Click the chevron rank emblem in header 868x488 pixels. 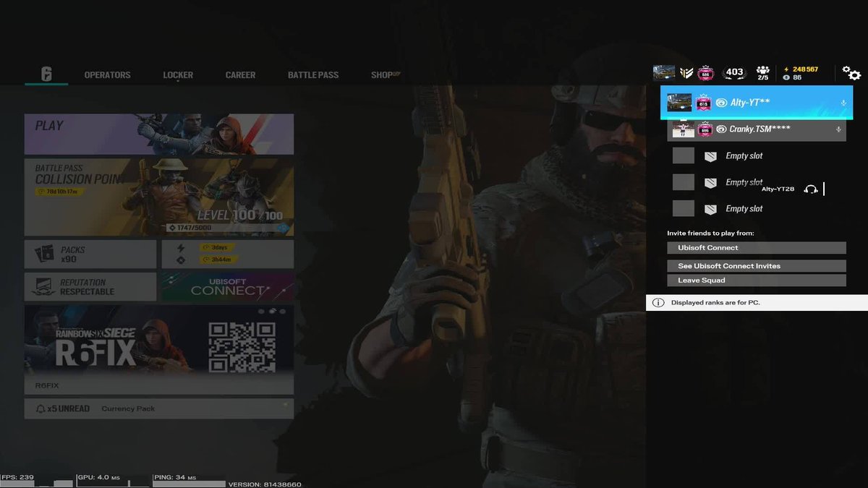pyautogui.click(x=686, y=72)
